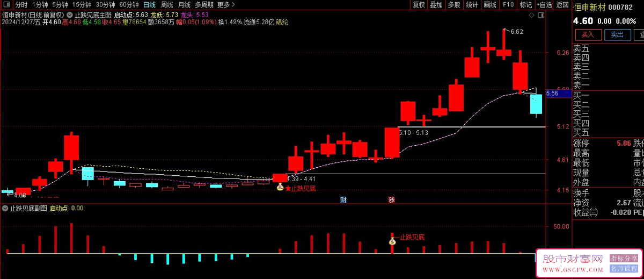Click the 卖出 sell button
Image resolution: width=644 pixels, height=279 pixels.
(617, 35)
